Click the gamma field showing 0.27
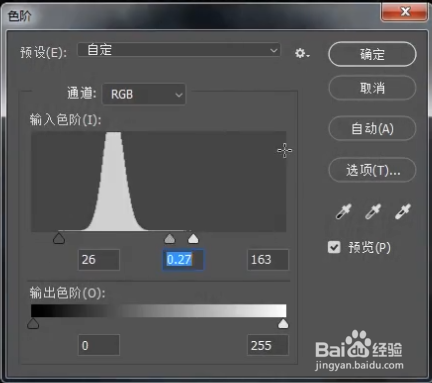This screenshot has height=383, width=432. click(x=183, y=260)
